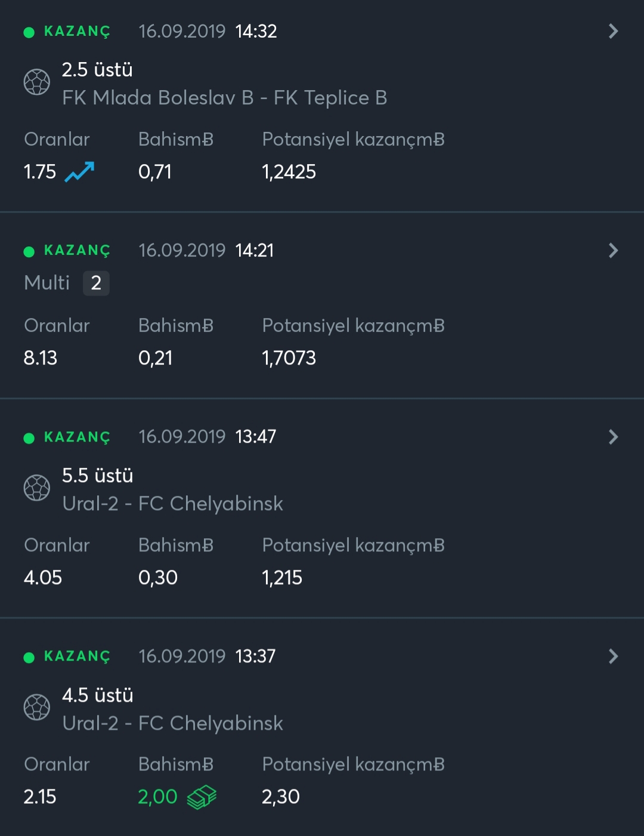Expand the 14:32 bet details chevron
The width and height of the screenshot is (644, 836).
coord(613,31)
